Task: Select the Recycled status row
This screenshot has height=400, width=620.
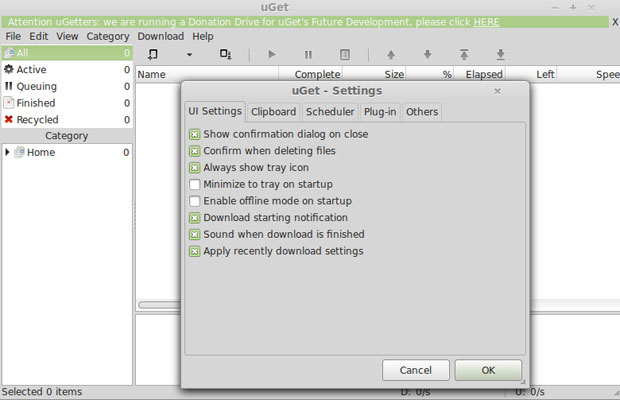Action: click(x=67, y=119)
